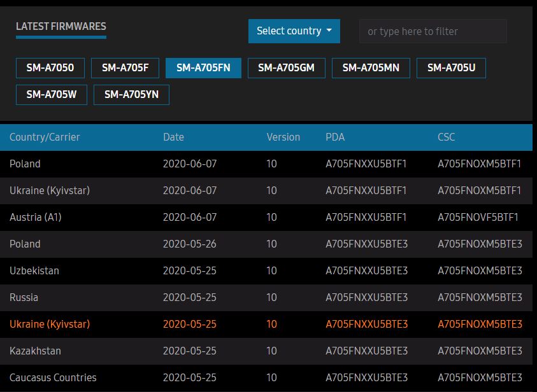The width and height of the screenshot is (537, 392).
Task: Select the SM-A705F model button
Action: pyautogui.click(x=125, y=67)
